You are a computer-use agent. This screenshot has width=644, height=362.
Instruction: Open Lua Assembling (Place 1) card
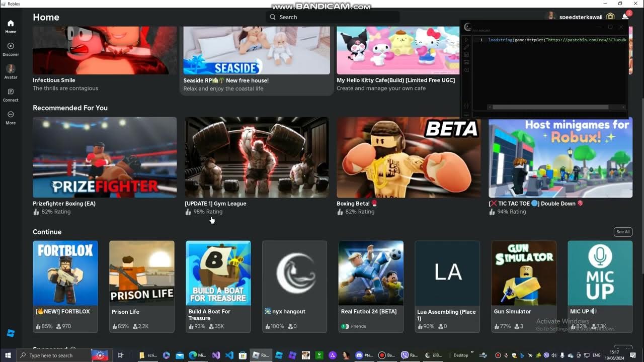coord(447,287)
